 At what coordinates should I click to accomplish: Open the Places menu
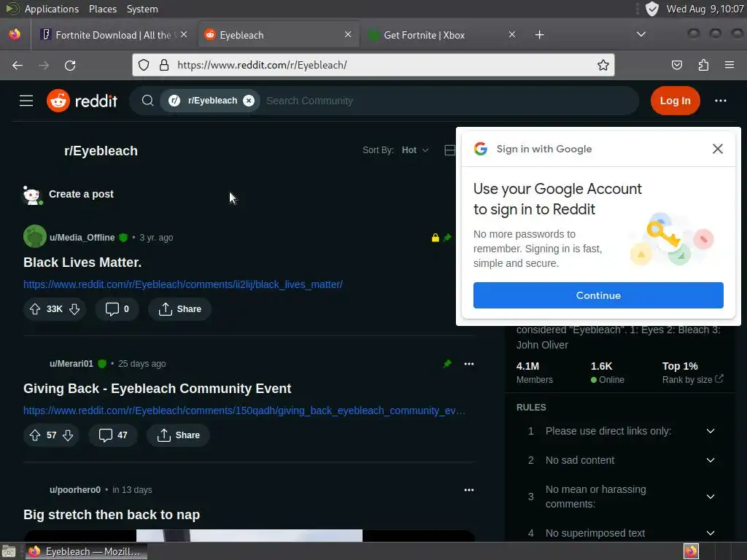[102, 9]
